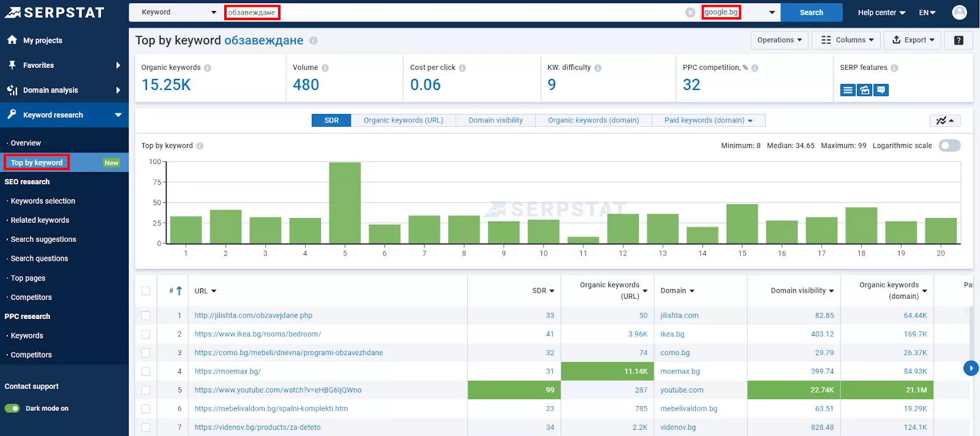Click the blue right arrow table scroller
Viewport: 980px width, 436px height.
[x=971, y=368]
